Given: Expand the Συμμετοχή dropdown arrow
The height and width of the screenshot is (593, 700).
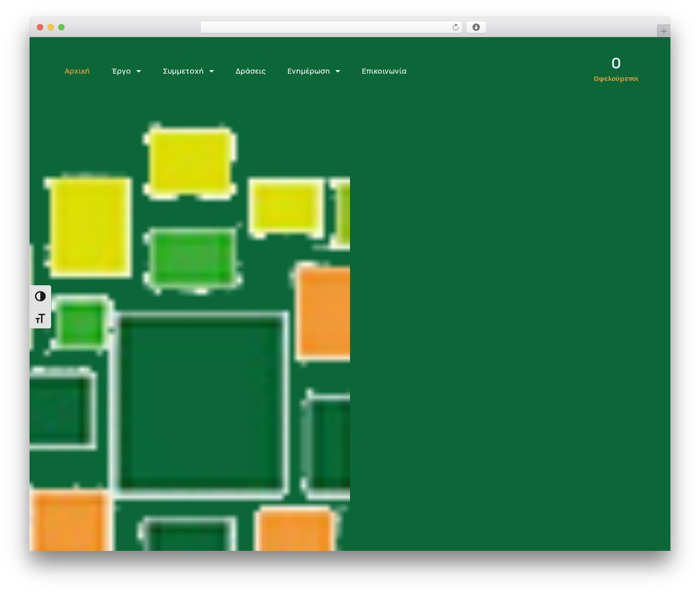Looking at the screenshot, I should tap(211, 72).
